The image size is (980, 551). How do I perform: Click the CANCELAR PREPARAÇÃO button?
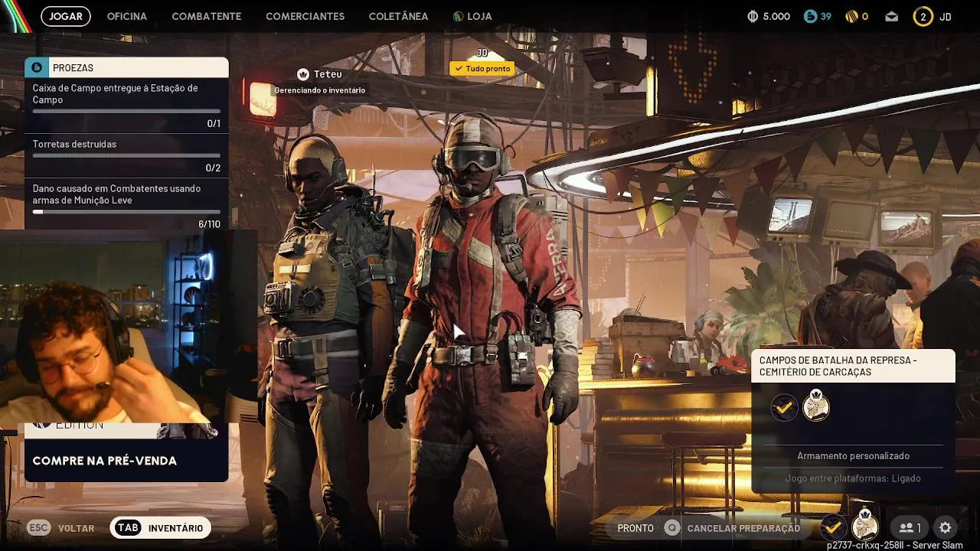click(733, 528)
